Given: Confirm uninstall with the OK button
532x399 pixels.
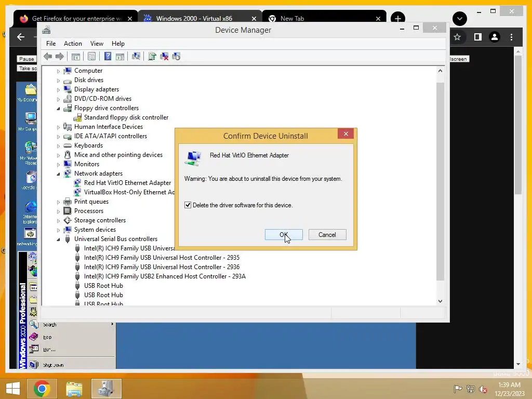Looking at the screenshot, I should point(284,234).
